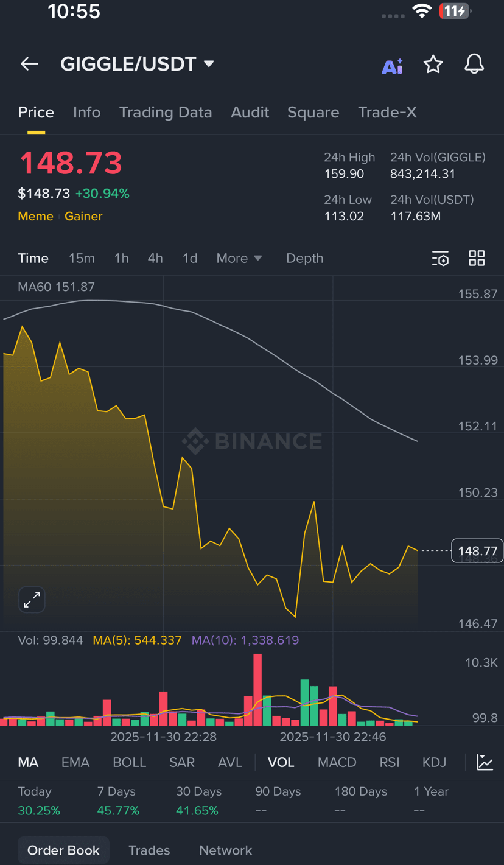Image resolution: width=504 pixels, height=865 pixels.
Task: Tap 7 Days performance 45.77%
Action: (x=118, y=811)
